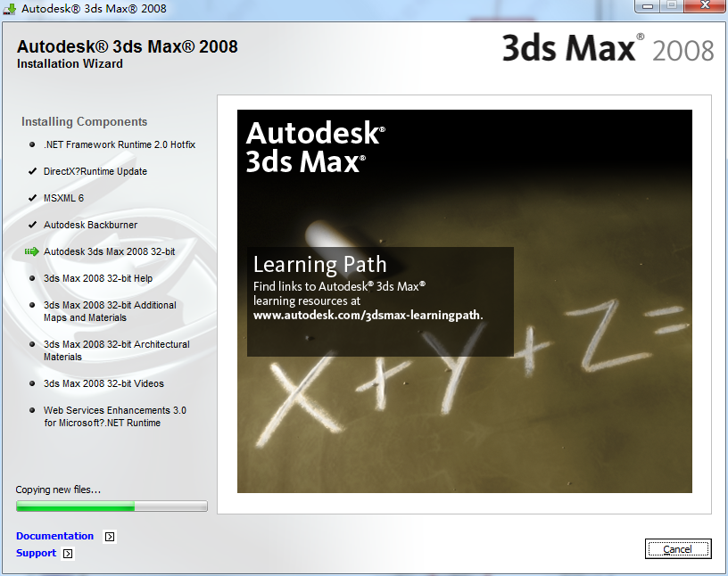This screenshot has width=728, height=576.
Task: Click the copying files progress bar
Action: click(112, 506)
